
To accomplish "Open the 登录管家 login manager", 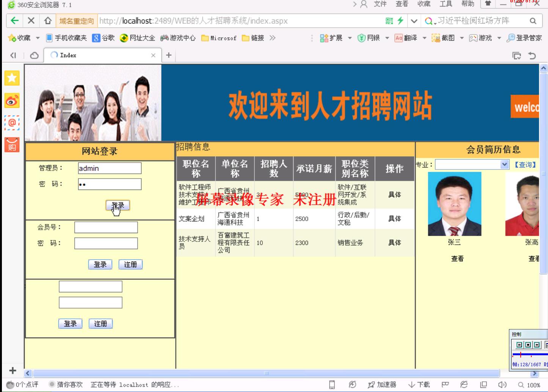I will click(x=524, y=38).
